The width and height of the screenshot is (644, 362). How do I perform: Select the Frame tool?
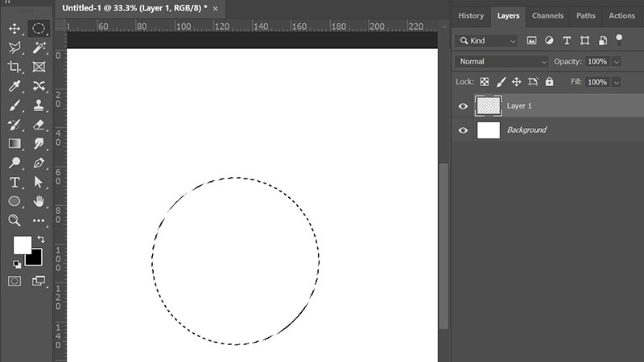coord(39,67)
